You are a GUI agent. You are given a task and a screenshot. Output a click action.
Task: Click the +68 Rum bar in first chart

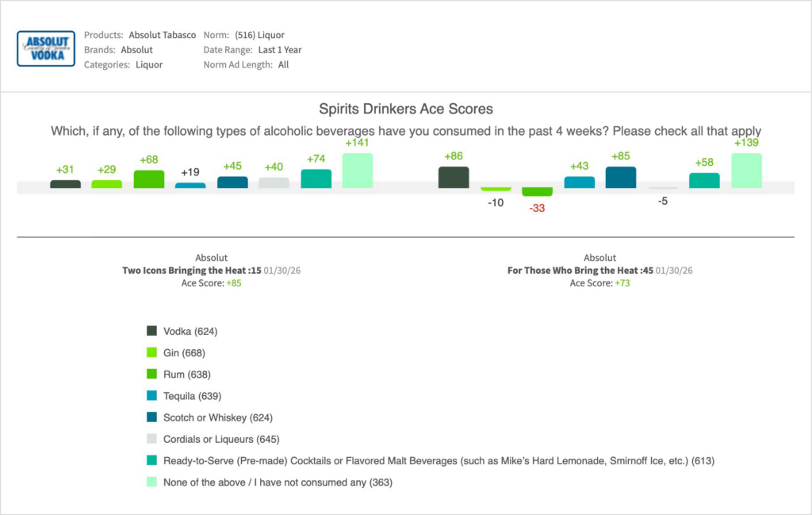point(148,179)
